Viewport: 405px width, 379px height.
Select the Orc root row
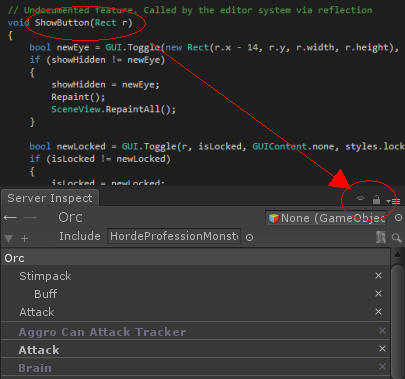point(196,258)
